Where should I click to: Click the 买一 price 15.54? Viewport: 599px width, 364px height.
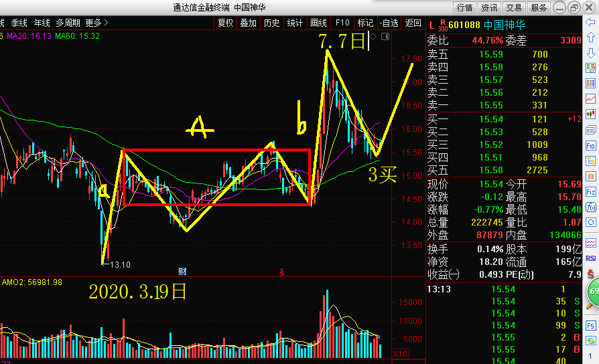coord(491,119)
